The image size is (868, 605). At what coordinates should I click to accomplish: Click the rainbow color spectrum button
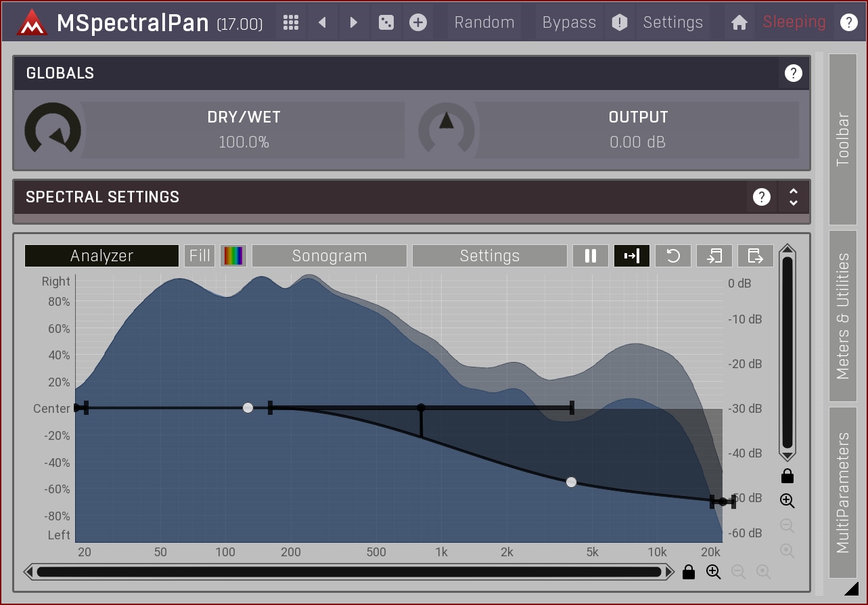click(x=233, y=256)
